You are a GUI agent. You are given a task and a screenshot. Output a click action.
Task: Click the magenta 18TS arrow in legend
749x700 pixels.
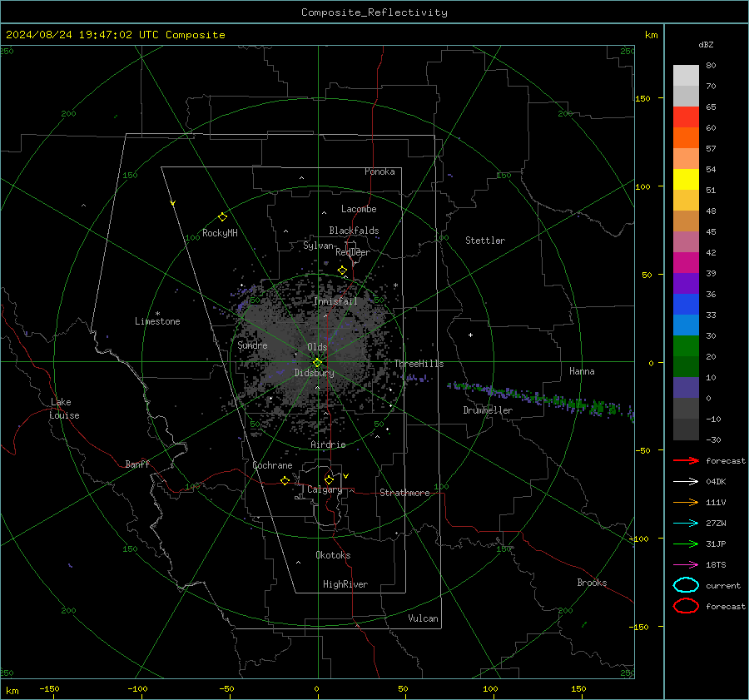(x=686, y=565)
